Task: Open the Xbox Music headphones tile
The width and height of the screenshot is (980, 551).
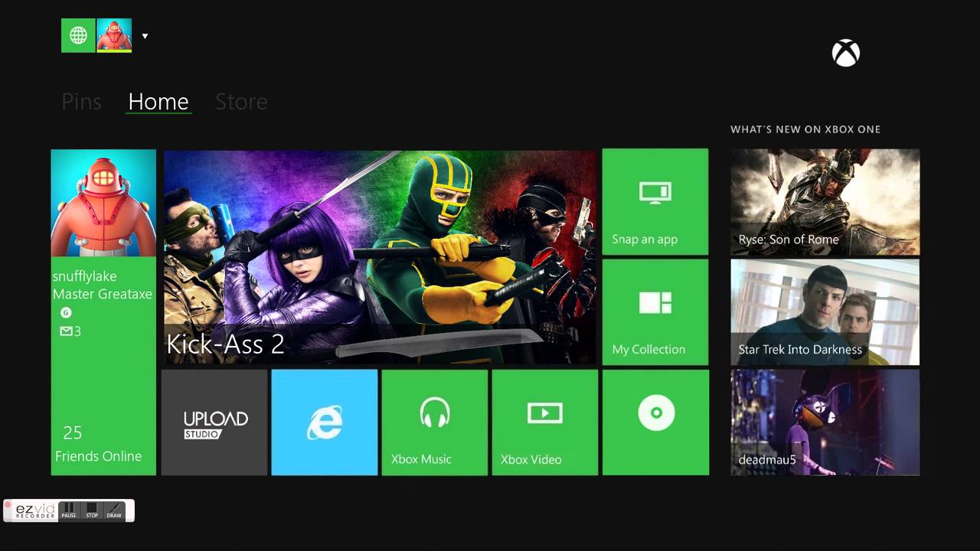Action: (435, 422)
